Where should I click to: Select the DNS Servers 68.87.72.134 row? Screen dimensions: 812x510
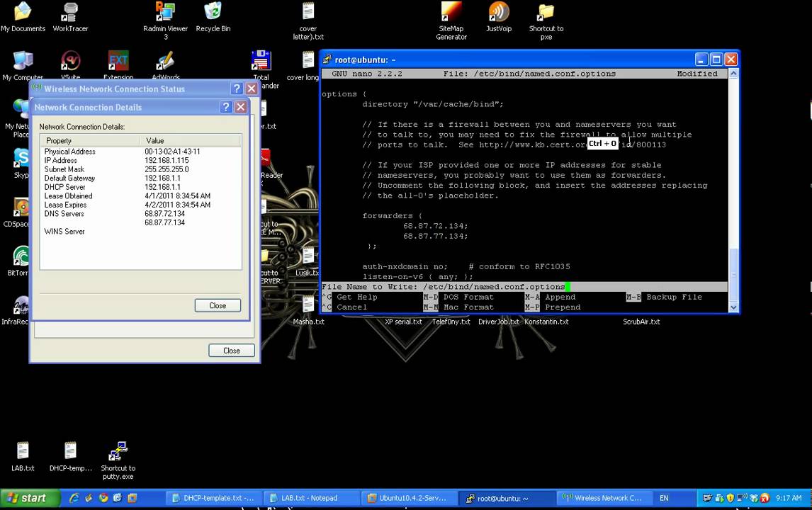(140, 213)
